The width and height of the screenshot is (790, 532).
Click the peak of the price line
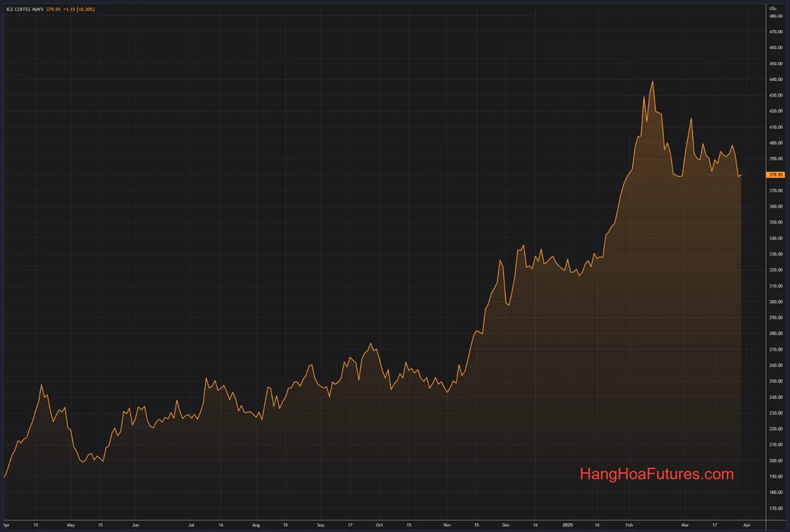pyautogui.click(x=653, y=80)
